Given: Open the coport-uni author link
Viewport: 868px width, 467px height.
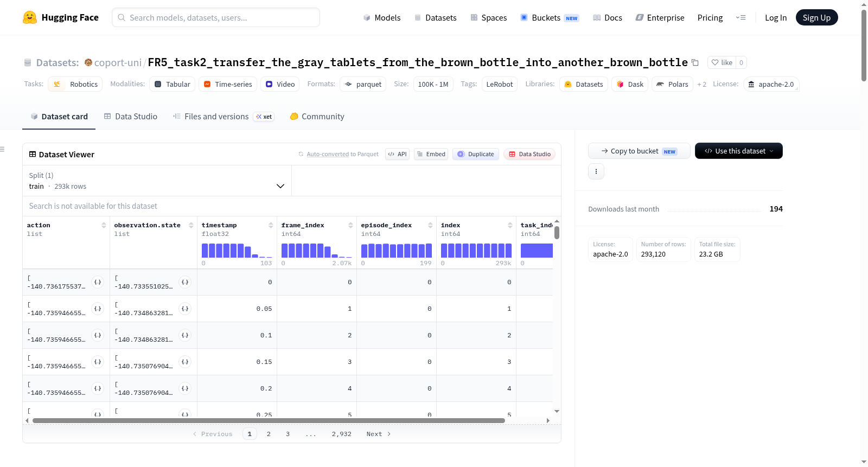Looking at the screenshot, I should point(118,63).
